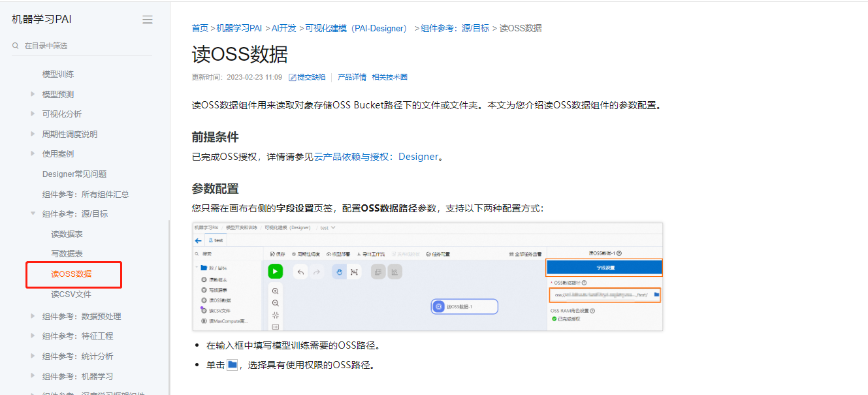Go to 首页 breadcrumb
Image resolution: width=868 pixels, height=395 pixels.
tap(200, 28)
